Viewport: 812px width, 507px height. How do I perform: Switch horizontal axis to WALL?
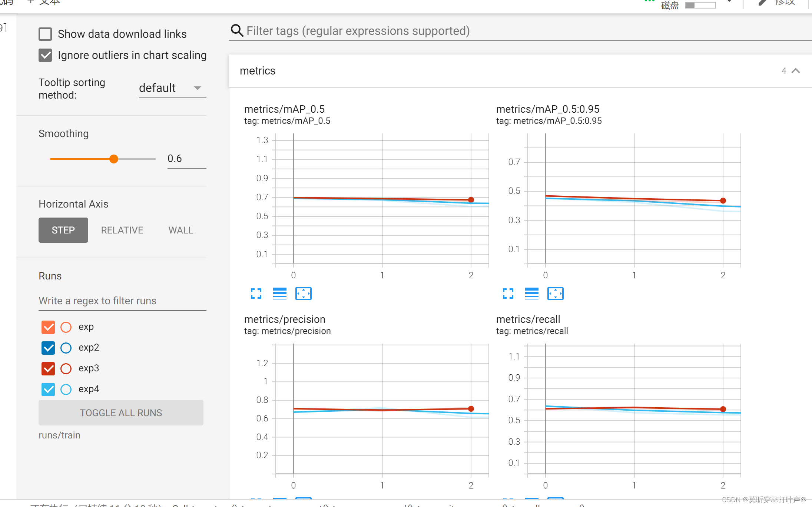pos(180,230)
